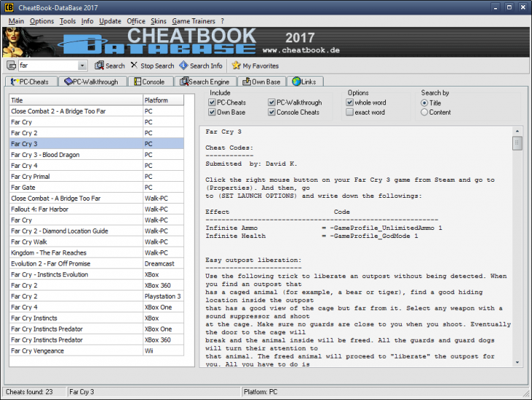532x400 pixels.
Task: Select Far Cry 2 - Diamond Location Guide
Action: tap(96, 231)
